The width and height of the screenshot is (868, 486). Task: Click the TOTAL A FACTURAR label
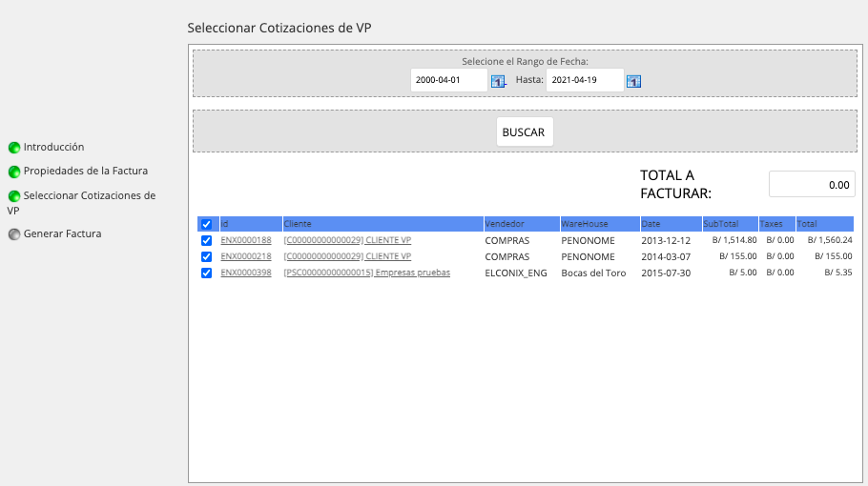tap(676, 184)
